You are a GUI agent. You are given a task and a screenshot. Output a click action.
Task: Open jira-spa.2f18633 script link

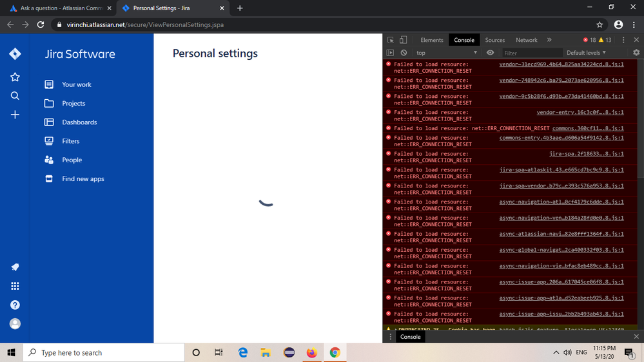click(x=586, y=153)
